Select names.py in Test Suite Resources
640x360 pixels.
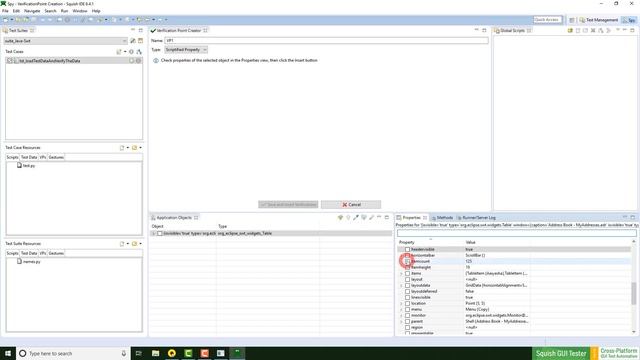point(28,262)
